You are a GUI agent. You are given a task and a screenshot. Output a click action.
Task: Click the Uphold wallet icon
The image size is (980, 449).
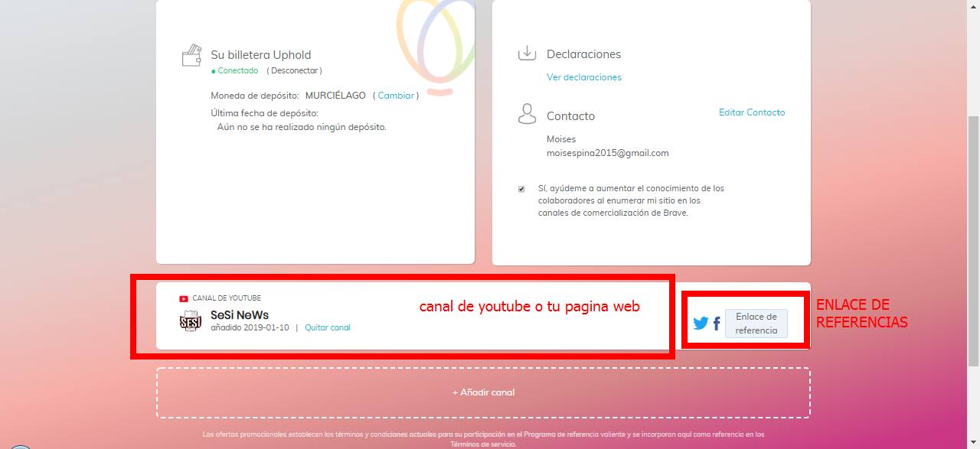pos(191,56)
